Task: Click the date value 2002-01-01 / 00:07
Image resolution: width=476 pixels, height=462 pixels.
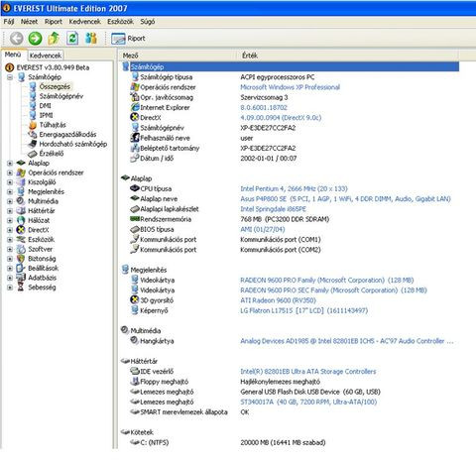Action: (x=269, y=159)
